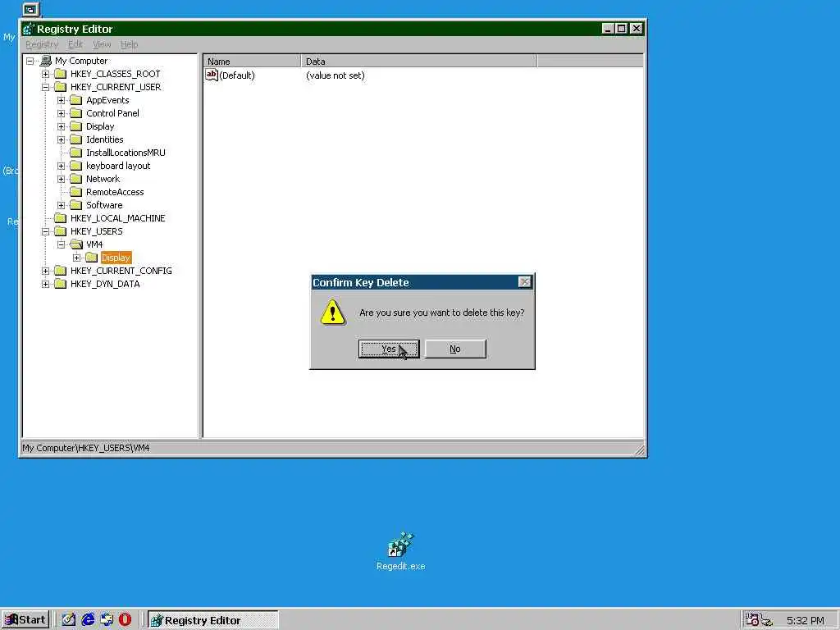Expand the highlighted Display key under VM4
840x630 pixels.
(x=76, y=258)
